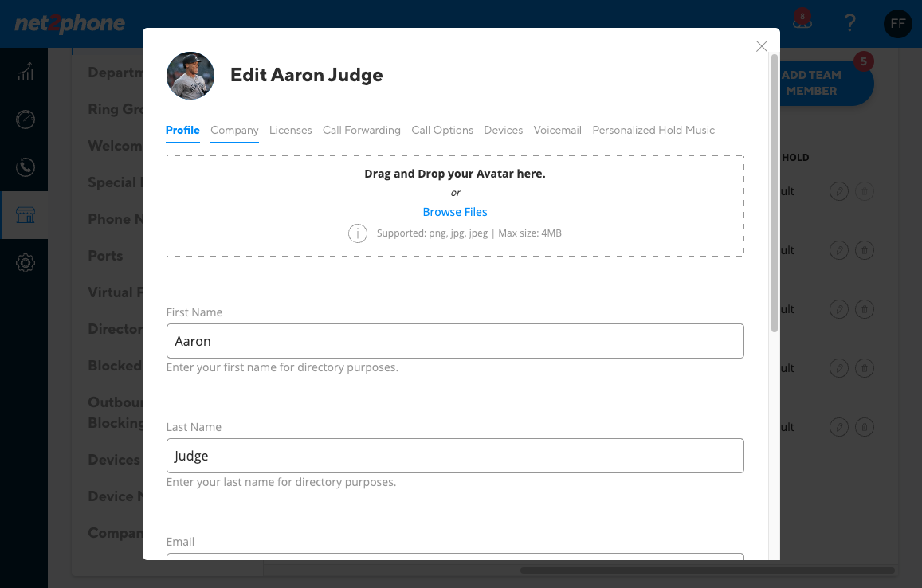Click the First Name input field
Viewport: 922px width, 588px height.
coord(455,341)
